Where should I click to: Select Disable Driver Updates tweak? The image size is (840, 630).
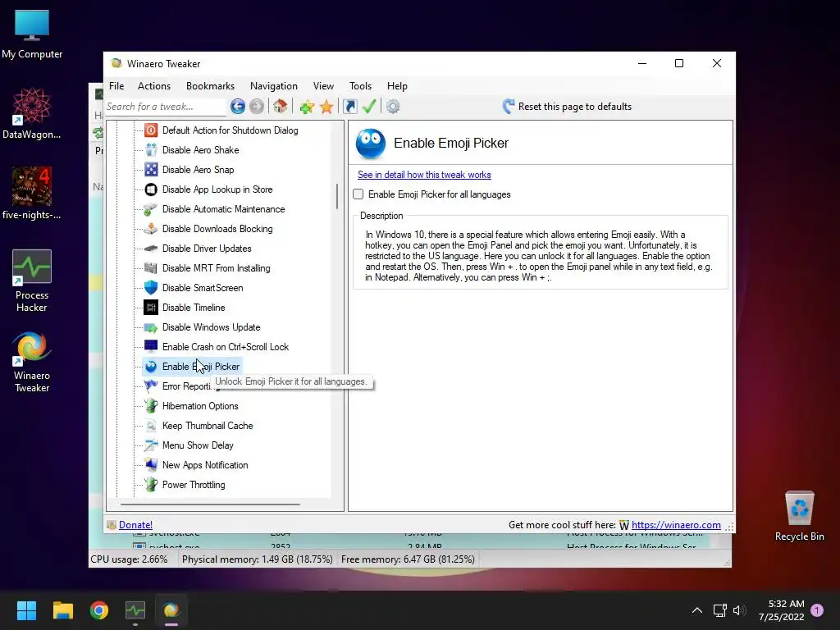point(207,249)
